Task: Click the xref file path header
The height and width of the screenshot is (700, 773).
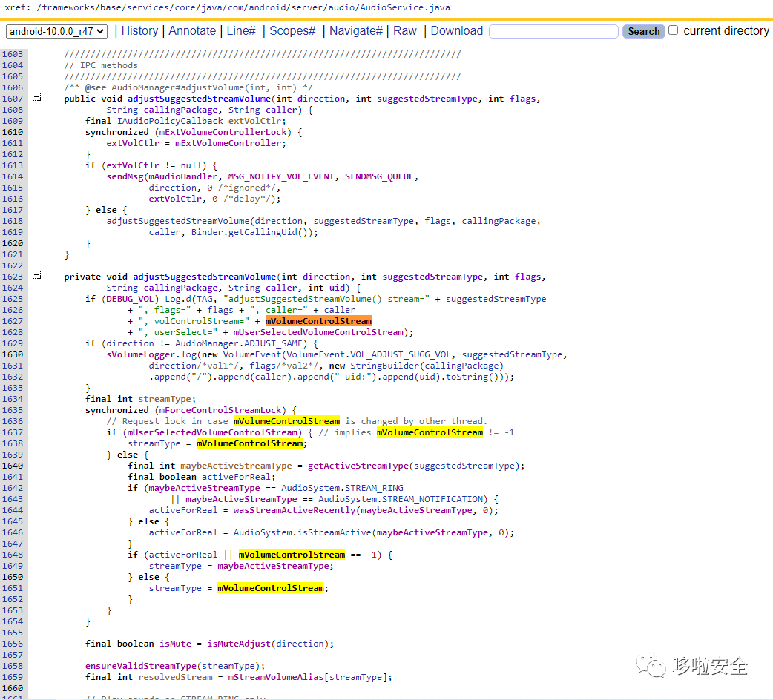Action: 227,7
